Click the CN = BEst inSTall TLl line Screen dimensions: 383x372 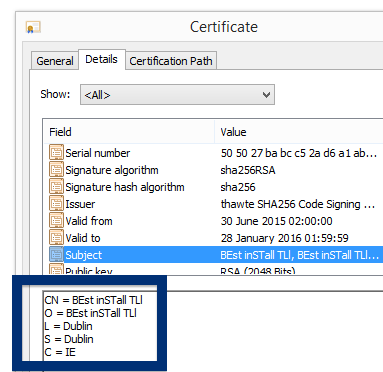pyautogui.click(x=93, y=300)
